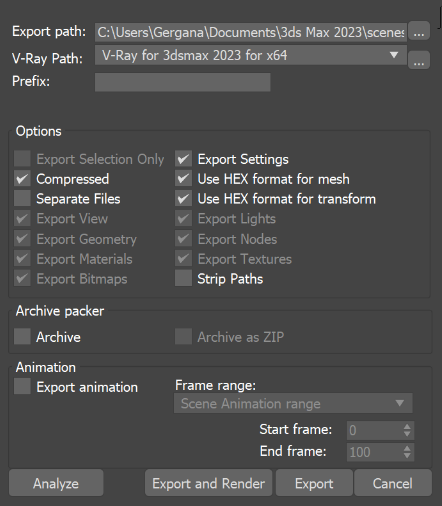Uncheck Use HEX format for transform
Viewport: 442px width, 506px height.
[x=183, y=199]
